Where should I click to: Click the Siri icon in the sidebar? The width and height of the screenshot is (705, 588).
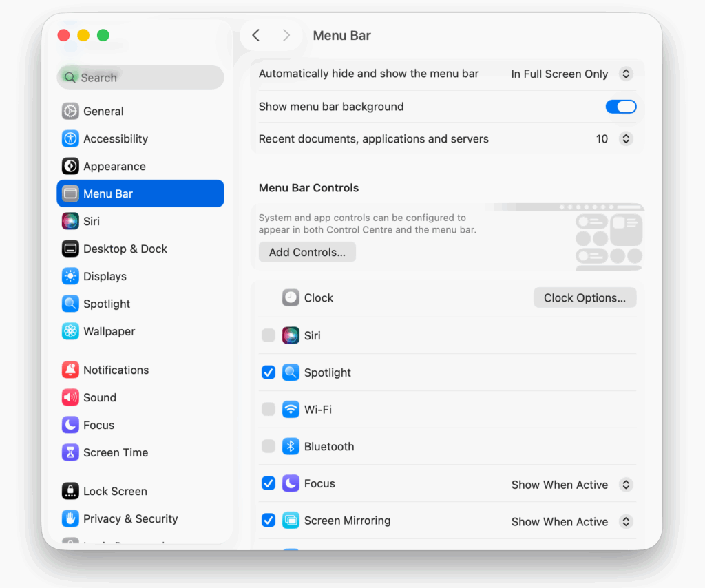70,221
